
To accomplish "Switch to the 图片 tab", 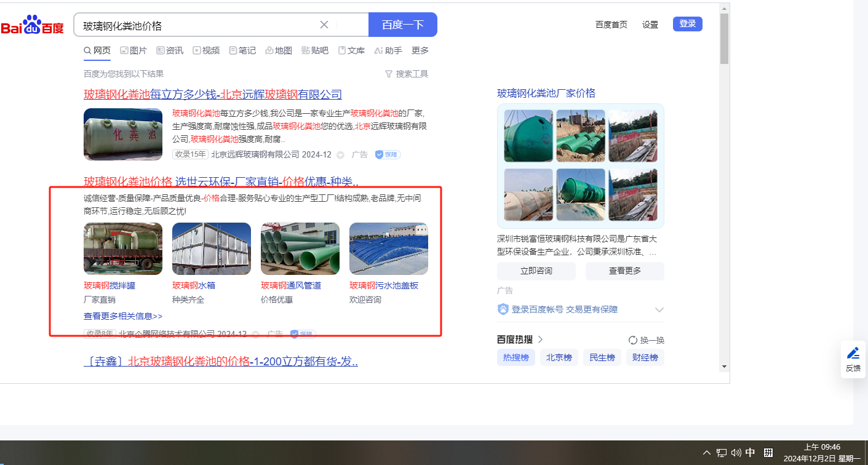I will tap(133, 50).
